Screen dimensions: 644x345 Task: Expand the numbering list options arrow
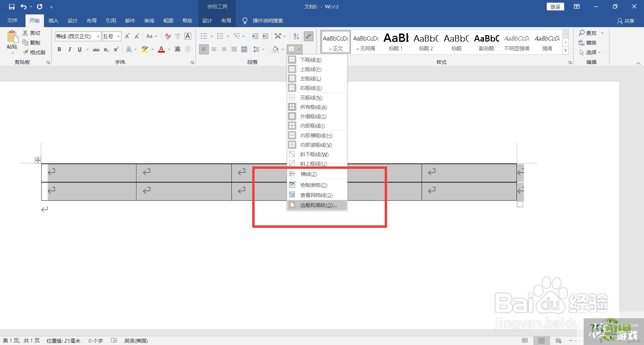tap(228, 36)
